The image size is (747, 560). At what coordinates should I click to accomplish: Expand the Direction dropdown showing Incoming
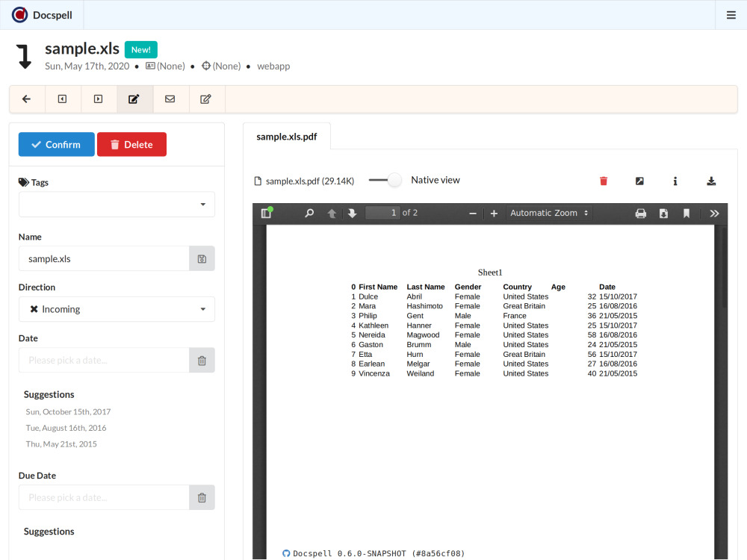tap(117, 309)
